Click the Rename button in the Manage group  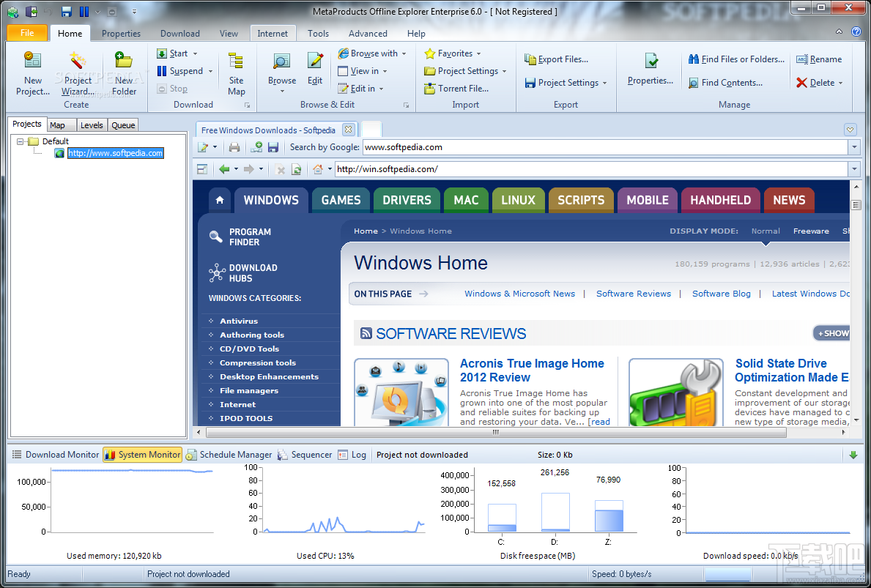[819, 59]
